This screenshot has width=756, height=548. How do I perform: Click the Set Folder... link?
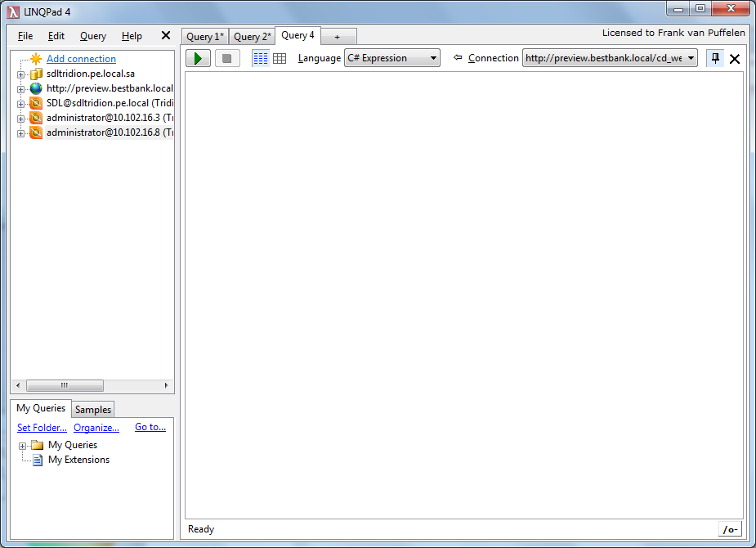[42, 427]
